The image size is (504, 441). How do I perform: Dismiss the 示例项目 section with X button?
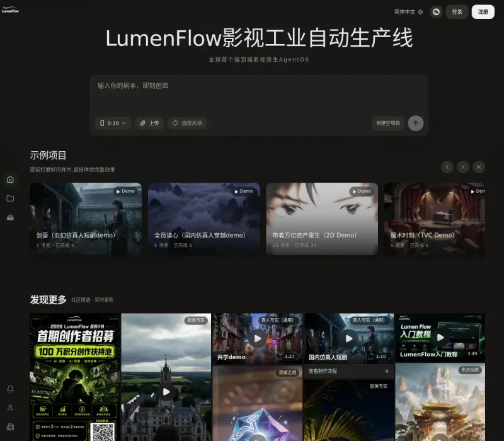pyautogui.click(x=479, y=167)
